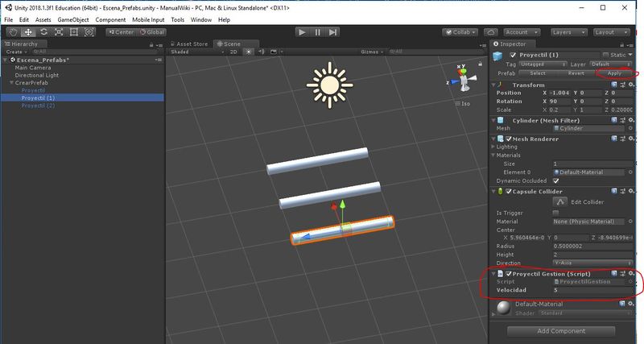Switch to the Asset Store tab
Image resolution: width=644 pixels, height=344 pixels.
189,44
